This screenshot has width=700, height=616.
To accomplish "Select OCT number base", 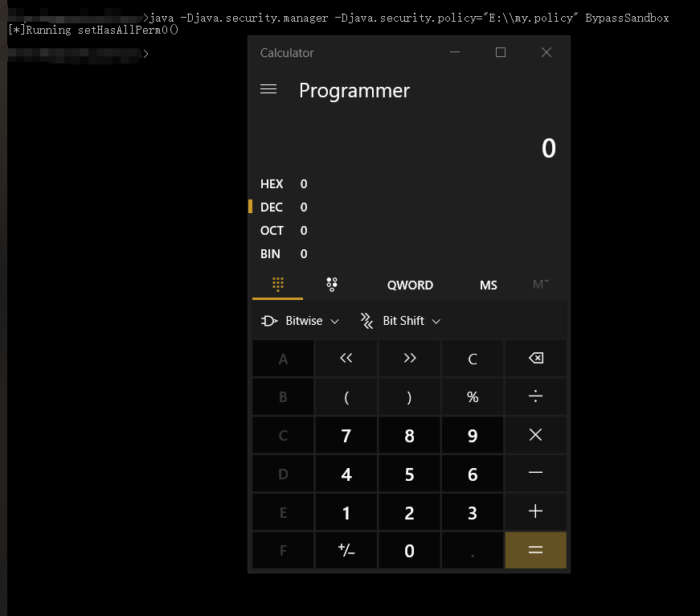I will click(x=272, y=231).
